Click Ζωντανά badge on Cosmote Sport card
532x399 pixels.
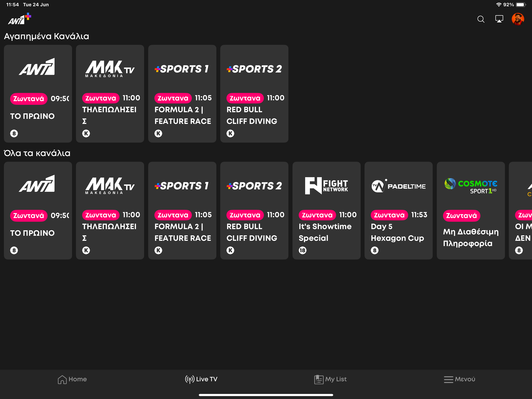pos(462,216)
